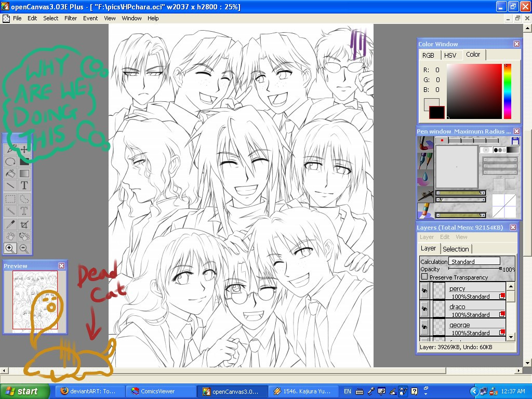Click the EN language indicator in tray
The width and height of the screenshot is (532, 399).
point(348,391)
